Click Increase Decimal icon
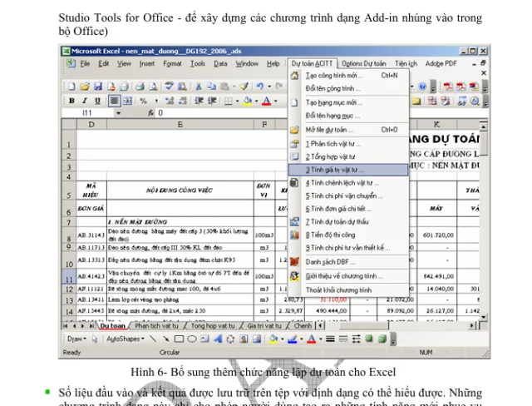 (170, 101)
